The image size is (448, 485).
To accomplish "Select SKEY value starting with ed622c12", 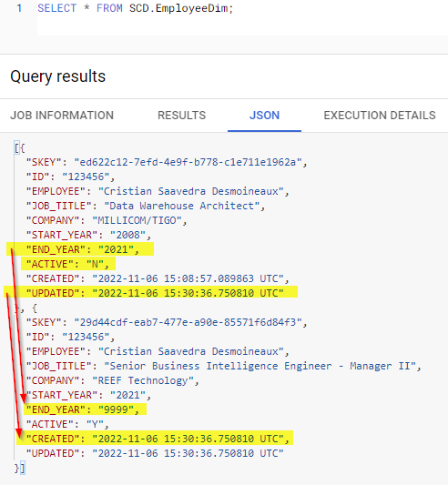I will [x=188, y=162].
